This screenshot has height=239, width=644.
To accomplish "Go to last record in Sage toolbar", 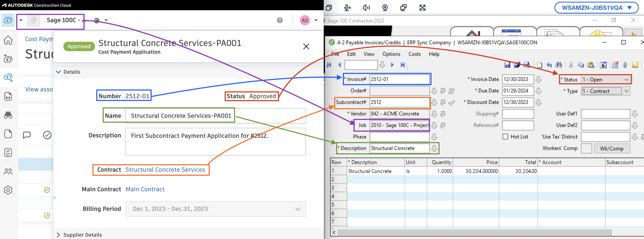I will click(402, 65).
